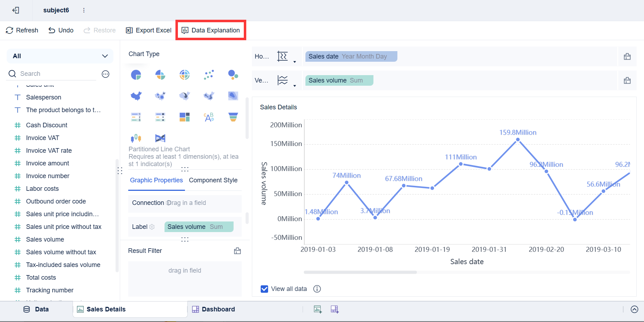Click inside the field Search box
Viewport: 644px width, 322px height.
pyautogui.click(x=53, y=73)
